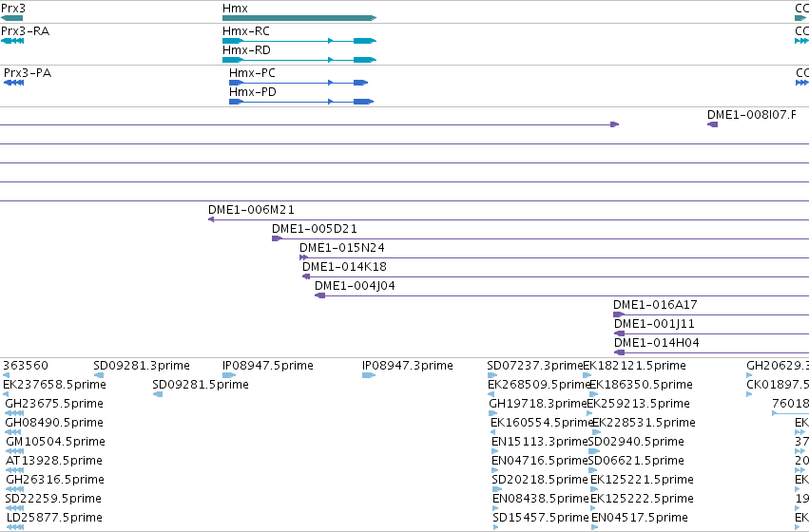Click the SD02940.5prime EST label
The width and height of the screenshot is (809, 532).
[x=636, y=443]
